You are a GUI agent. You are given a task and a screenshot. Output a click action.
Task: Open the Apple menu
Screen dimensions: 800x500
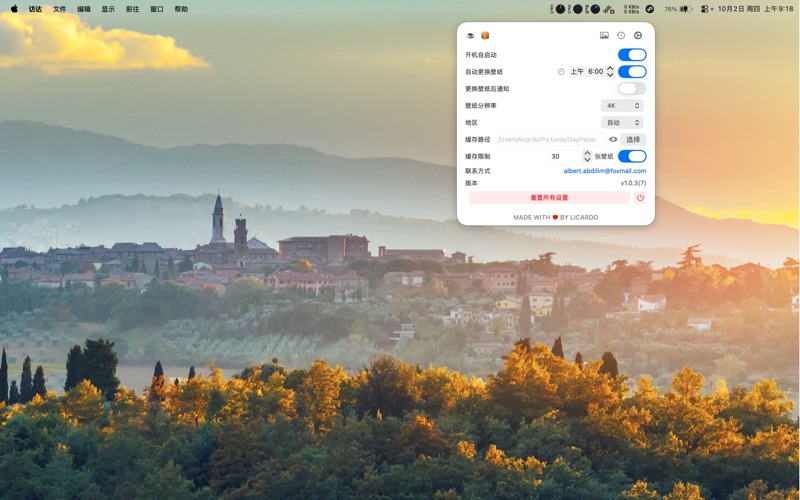click(x=14, y=9)
